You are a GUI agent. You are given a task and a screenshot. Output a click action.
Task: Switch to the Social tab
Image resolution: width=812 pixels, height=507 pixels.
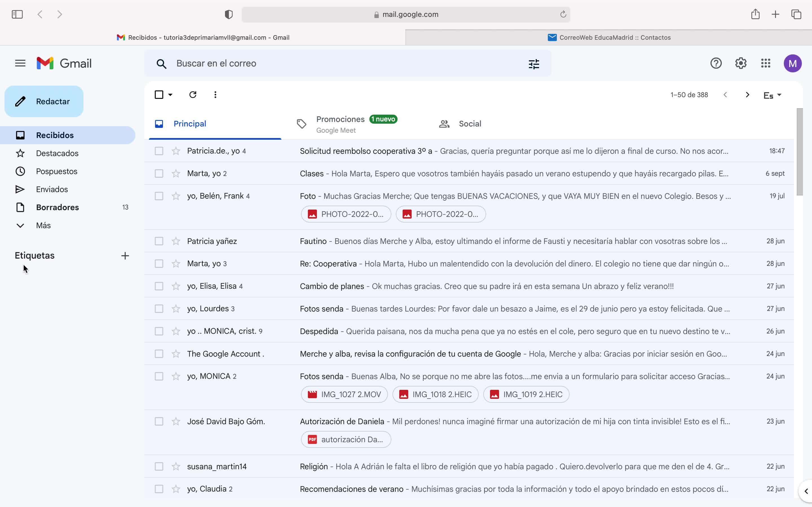(469, 124)
